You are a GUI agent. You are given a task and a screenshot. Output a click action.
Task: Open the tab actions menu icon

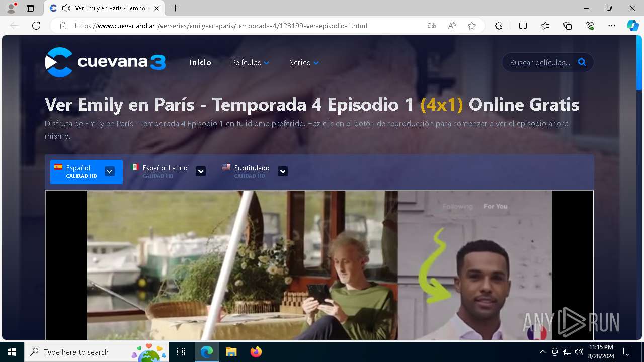click(30, 8)
